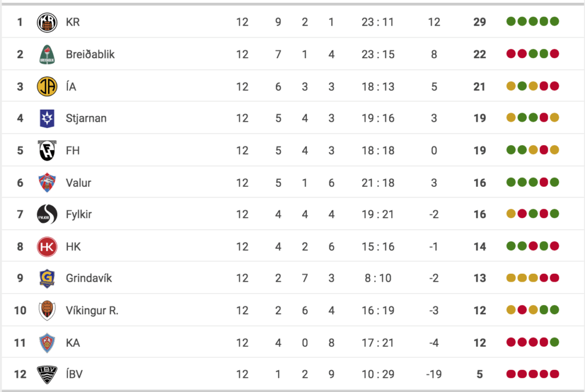The width and height of the screenshot is (585, 392).
Task: Open the Grindavík team name link
Action: (x=89, y=278)
